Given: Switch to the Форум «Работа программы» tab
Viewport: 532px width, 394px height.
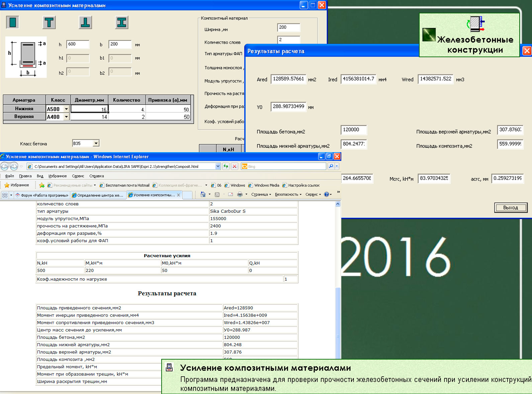Looking at the screenshot, I should (42, 195).
